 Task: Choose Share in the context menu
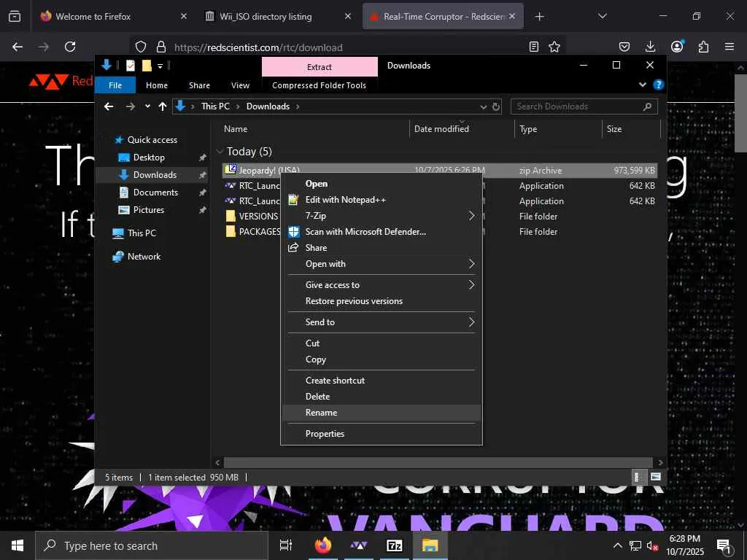pos(381,248)
